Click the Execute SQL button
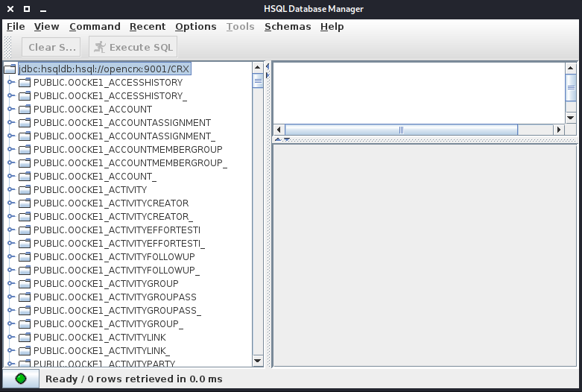The height and width of the screenshot is (392, 582). (133, 47)
